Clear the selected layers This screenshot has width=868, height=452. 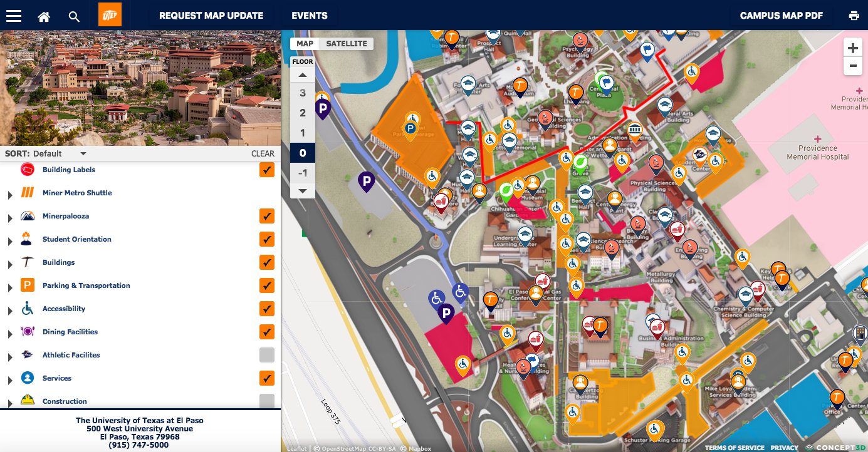point(263,153)
